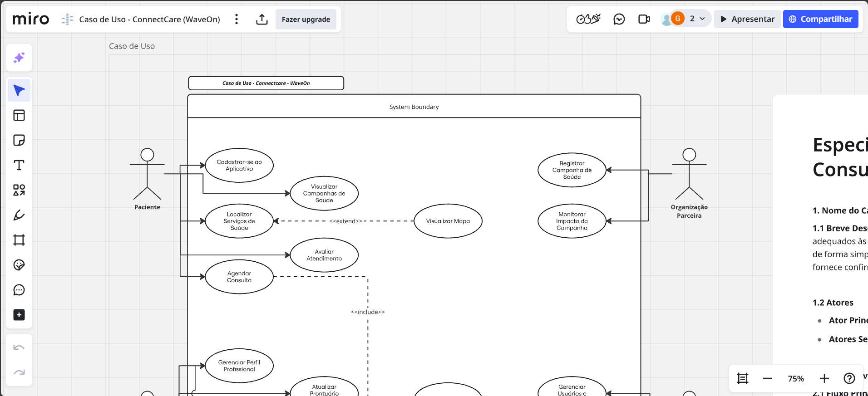Zoom out with the minus button
This screenshot has width=868, height=396.
coord(768,378)
